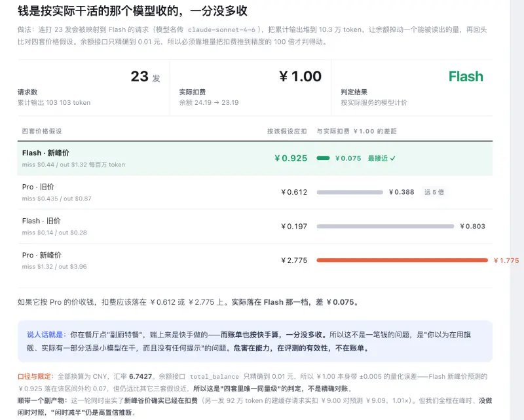Select the Pro · 新峰价 row label

point(42,255)
